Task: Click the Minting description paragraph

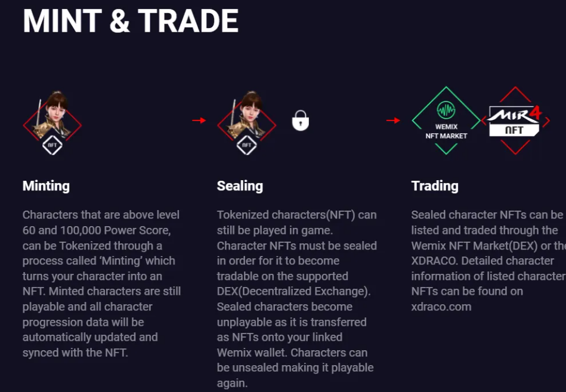Action: click(102, 284)
